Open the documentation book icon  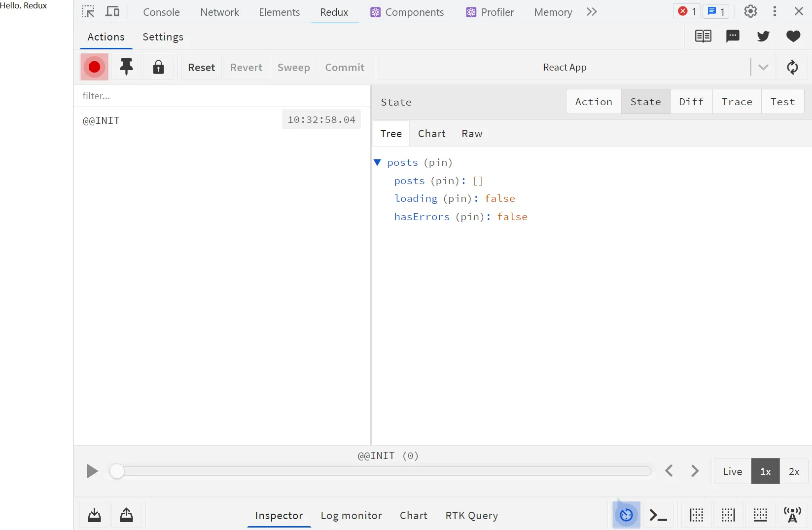(x=703, y=36)
